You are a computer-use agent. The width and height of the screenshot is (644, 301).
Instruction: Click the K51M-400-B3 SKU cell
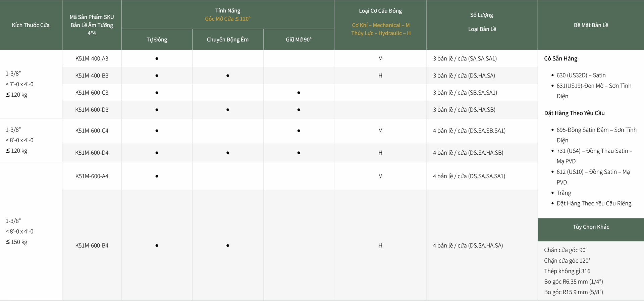92,76
